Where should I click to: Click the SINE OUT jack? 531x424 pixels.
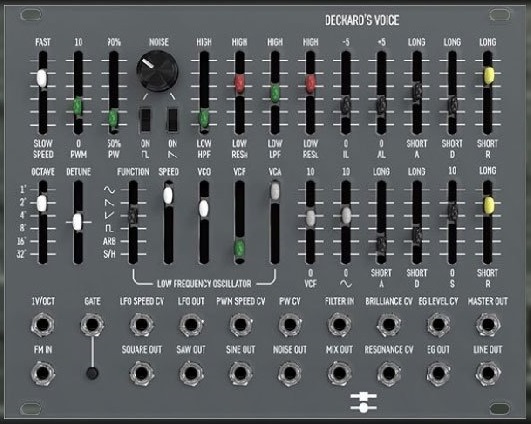pyautogui.click(x=240, y=373)
